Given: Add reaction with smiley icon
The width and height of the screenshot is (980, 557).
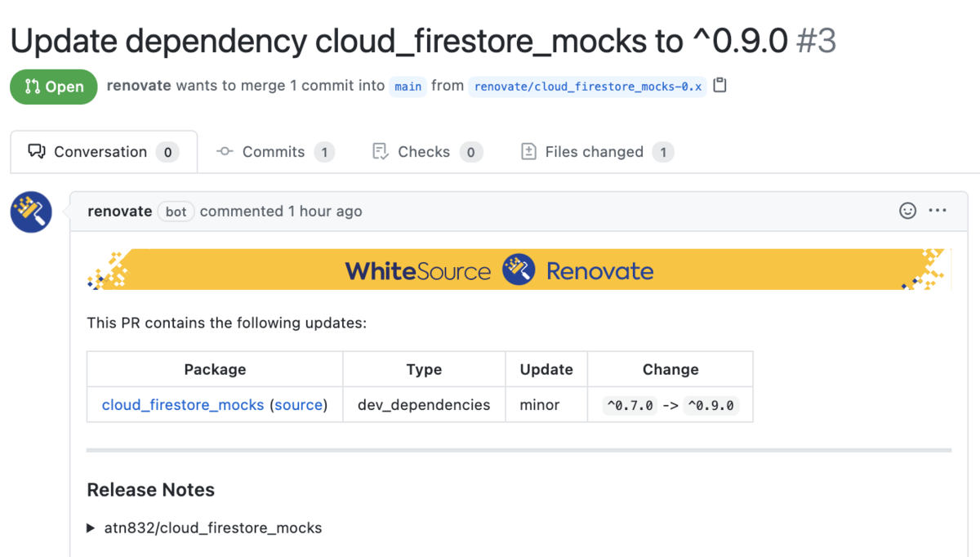Looking at the screenshot, I should [907, 211].
